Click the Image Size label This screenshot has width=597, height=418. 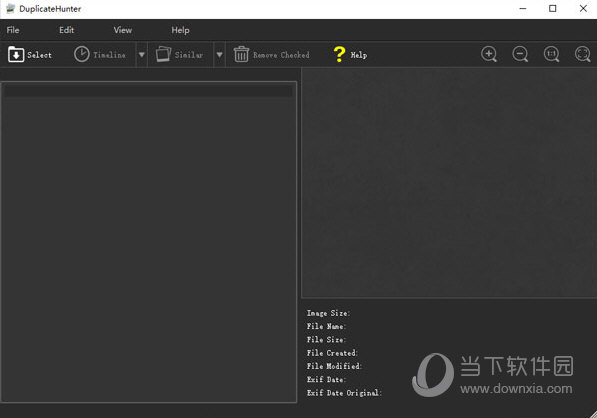(x=328, y=313)
